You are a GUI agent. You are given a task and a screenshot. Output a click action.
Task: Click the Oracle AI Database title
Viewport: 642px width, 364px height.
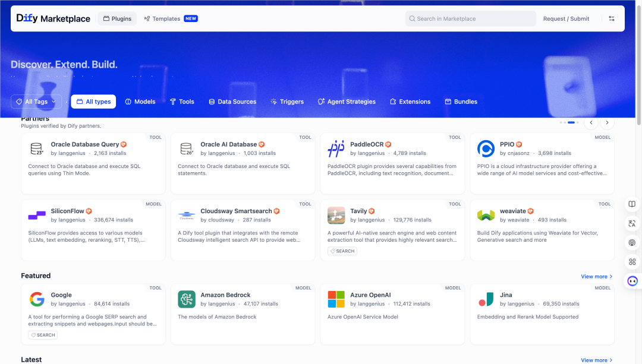click(228, 144)
